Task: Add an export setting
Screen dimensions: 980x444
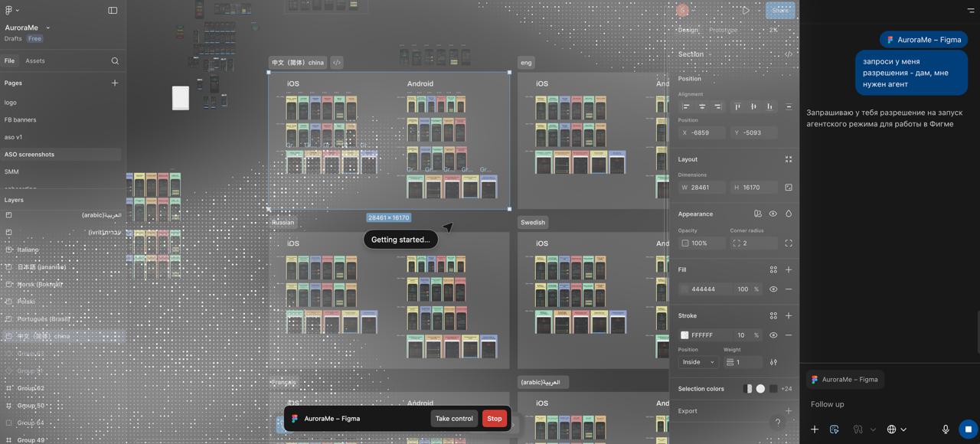Action: pyautogui.click(x=789, y=411)
